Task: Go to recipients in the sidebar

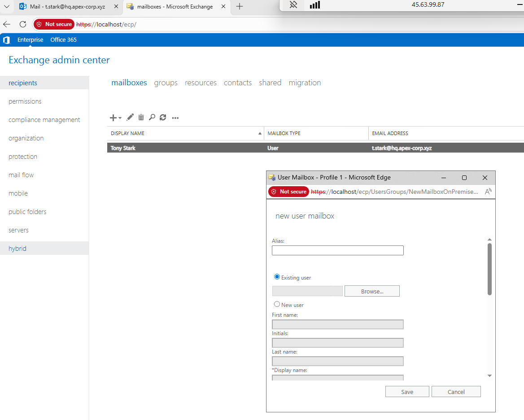Action: click(44, 83)
